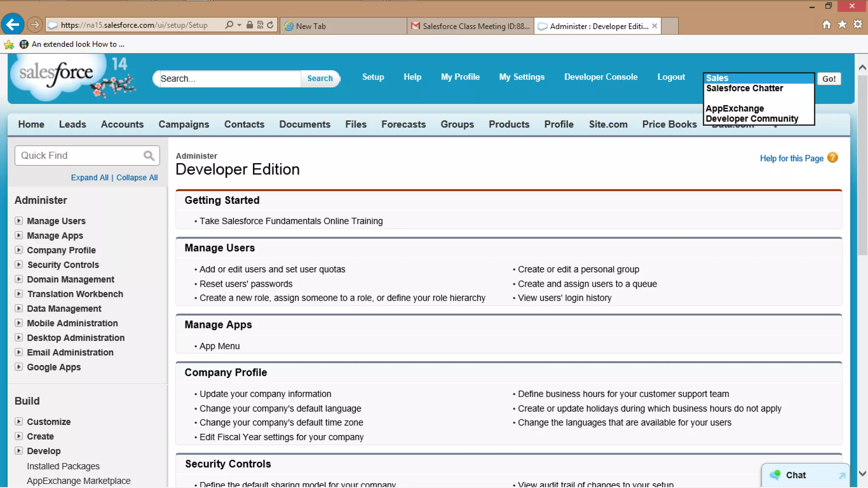
Task: Expand the Security Controls tree node
Action: [x=19, y=264]
